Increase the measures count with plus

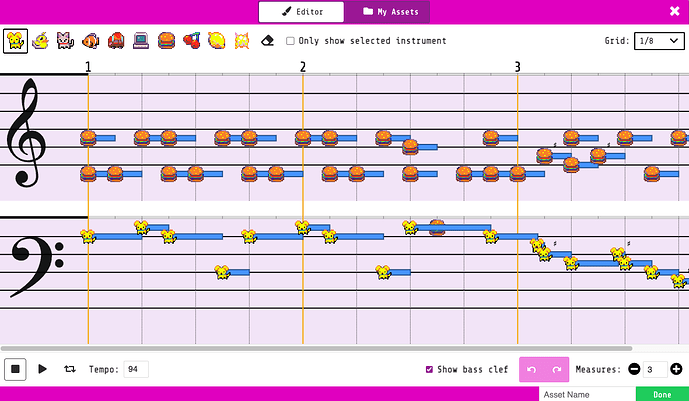(676, 369)
